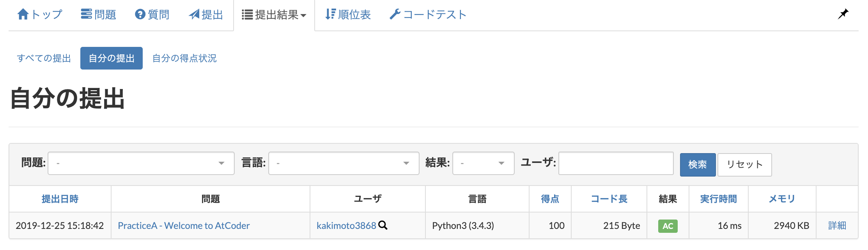Viewport: 868px width, 250px height.
Task: Open the 詳細 details link
Action: click(x=837, y=225)
